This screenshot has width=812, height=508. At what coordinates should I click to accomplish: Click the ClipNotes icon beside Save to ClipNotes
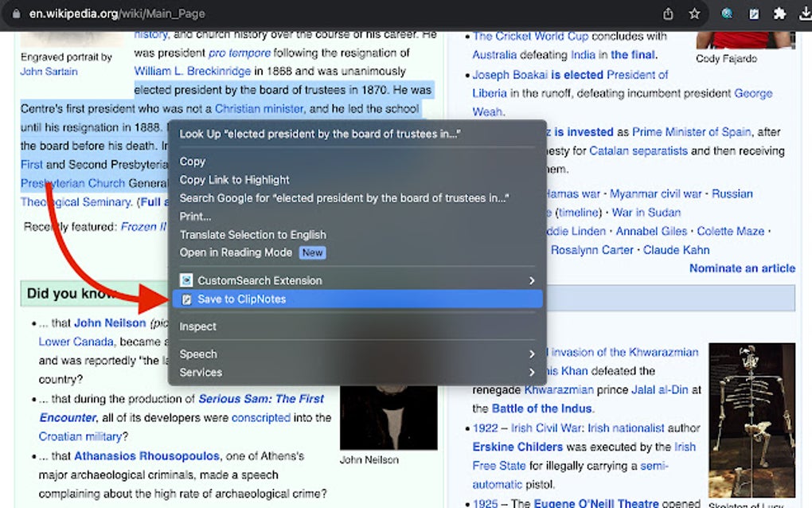click(185, 299)
